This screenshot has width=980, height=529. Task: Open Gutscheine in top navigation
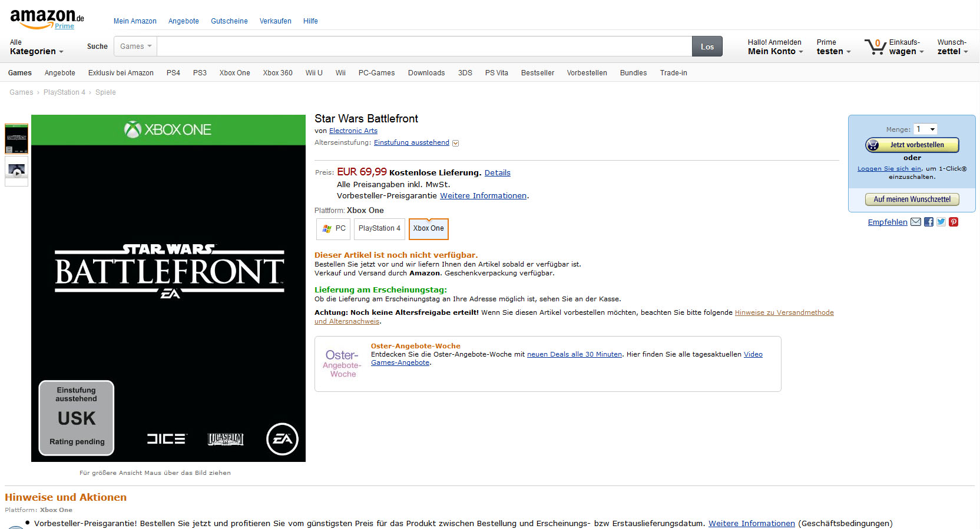(x=229, y=21)
